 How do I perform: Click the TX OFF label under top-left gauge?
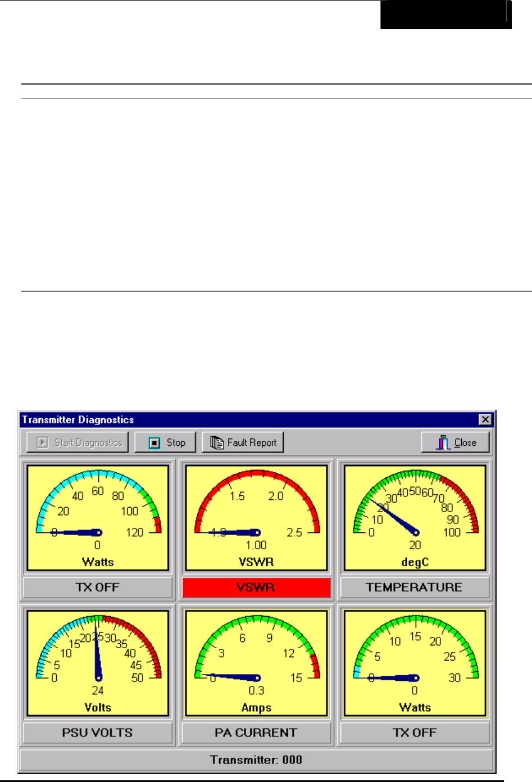[x=98, y=587]
